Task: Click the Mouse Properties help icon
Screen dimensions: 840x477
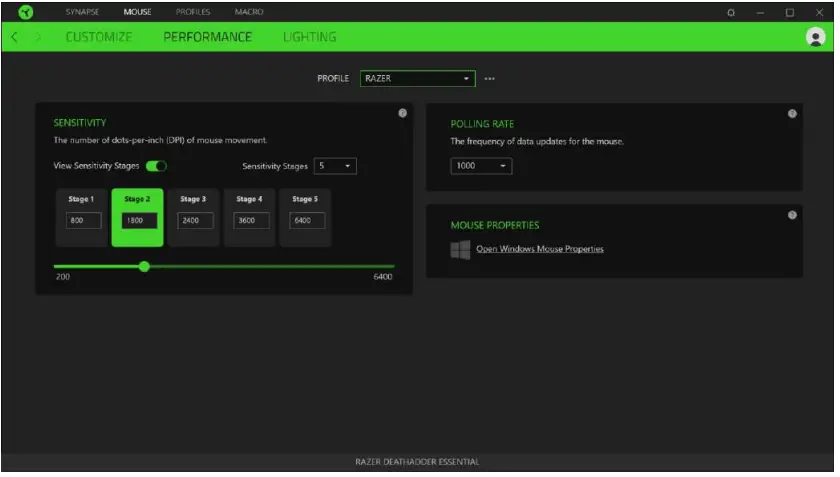Action: pyautogui.click(x=792, y=215)
